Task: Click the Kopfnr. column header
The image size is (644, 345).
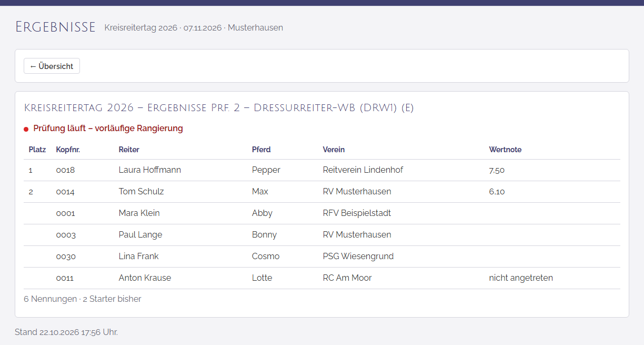Action: pyautogui.click(x=68, y=150)
